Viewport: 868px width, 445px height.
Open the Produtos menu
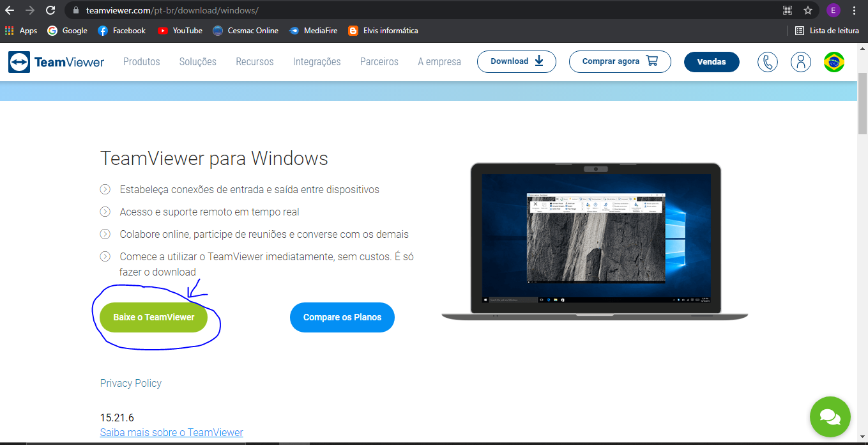(x=142, y=62)
